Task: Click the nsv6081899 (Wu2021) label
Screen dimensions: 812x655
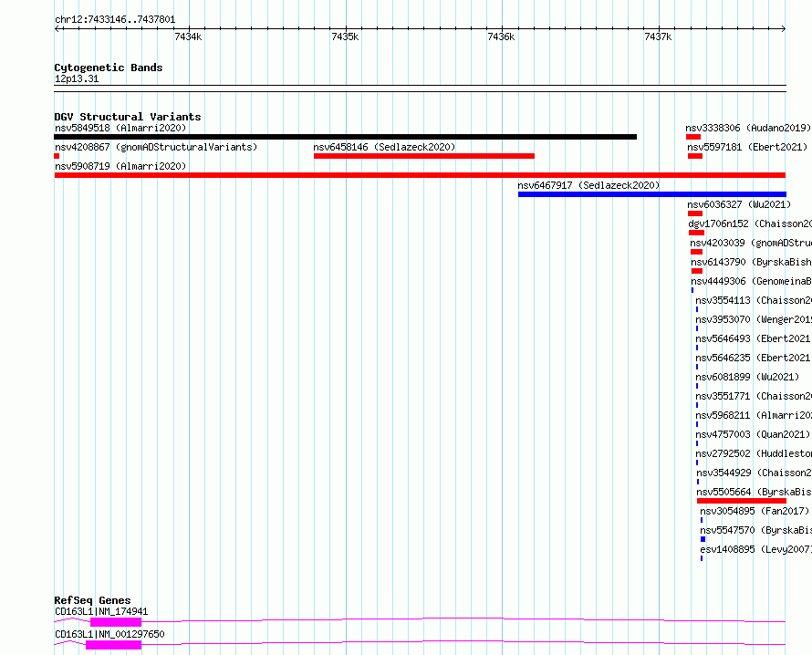Action: point(747,377)
